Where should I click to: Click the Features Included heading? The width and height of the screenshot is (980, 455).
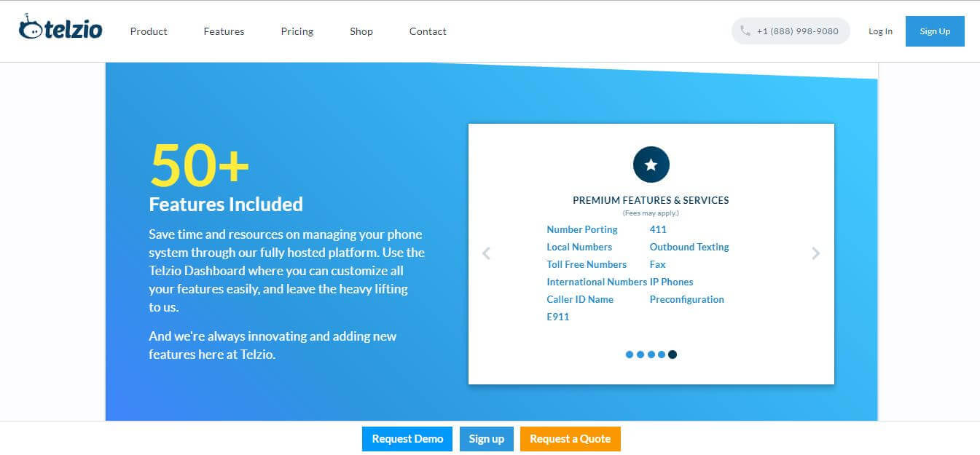[226, 205]
